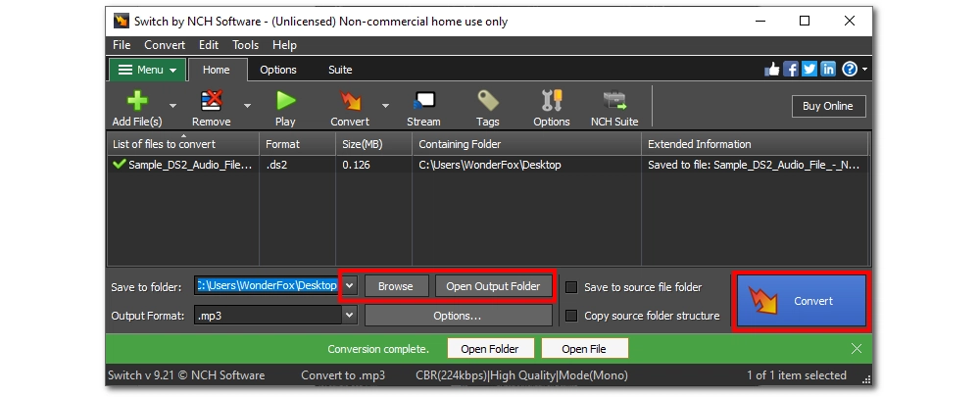Screen dimensions: 980x397
Task: Click the Add File(s) plus icon
Action: coord(137,101)
